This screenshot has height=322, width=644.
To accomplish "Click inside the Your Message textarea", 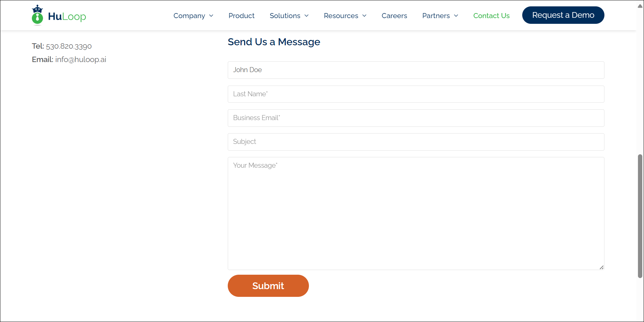I will tap(416, 213).
